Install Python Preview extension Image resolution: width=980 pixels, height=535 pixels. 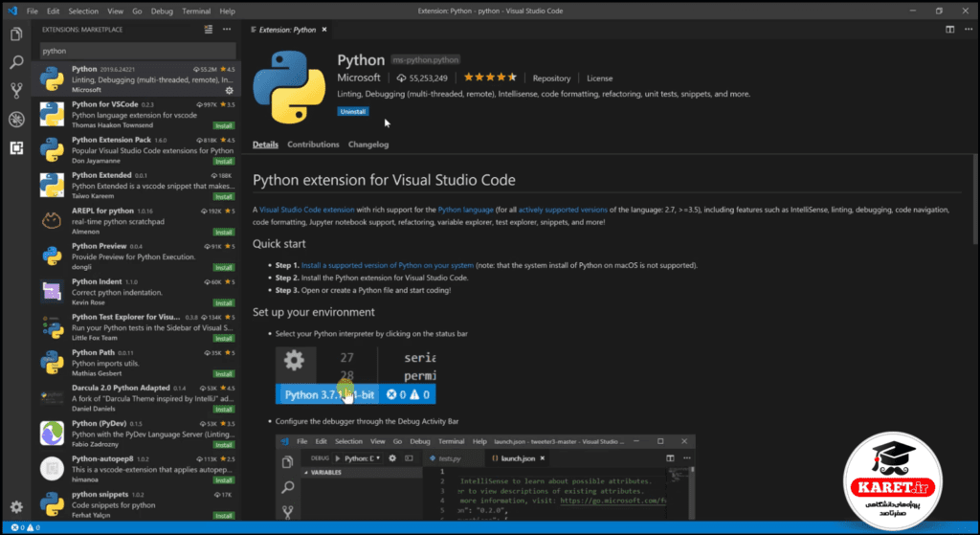click(x=224, y=268)
